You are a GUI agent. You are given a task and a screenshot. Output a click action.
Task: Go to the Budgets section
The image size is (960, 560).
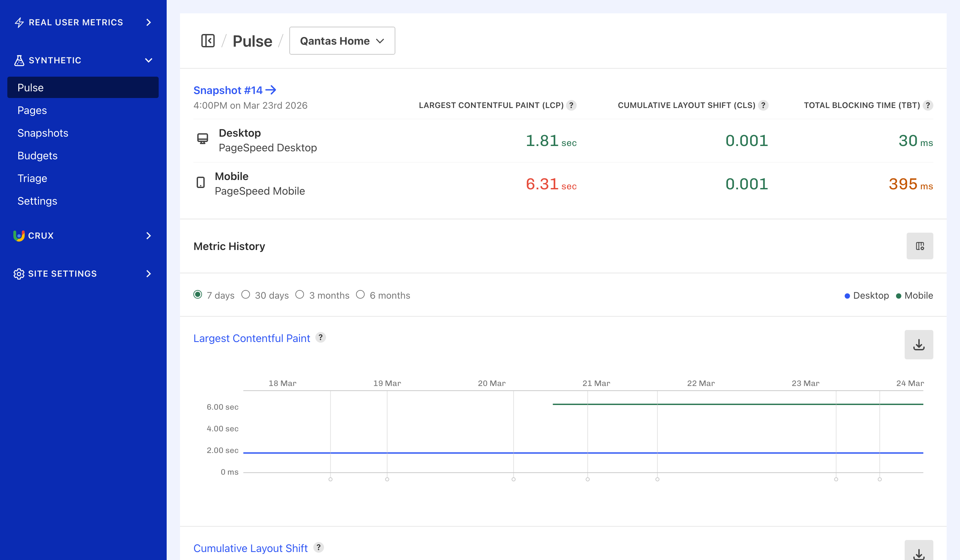(37, 155)
